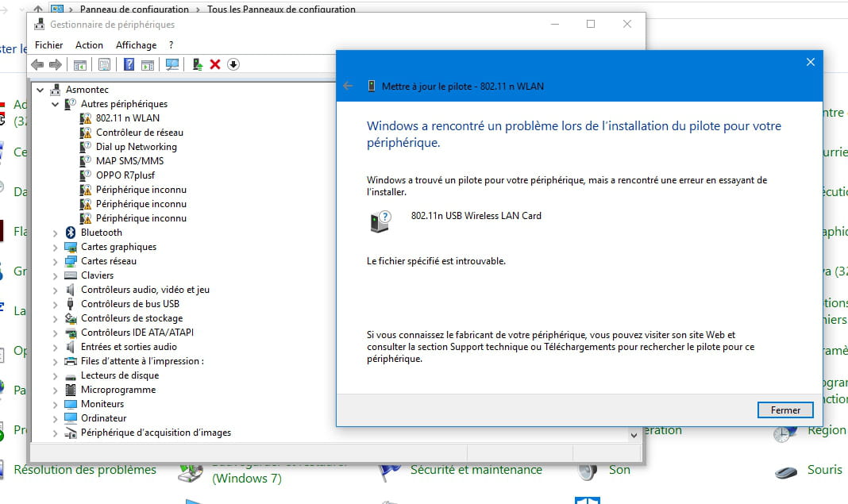Expand the Cartes graphiques category
This screenshot has width=848, height=504.
coord(55,247)
